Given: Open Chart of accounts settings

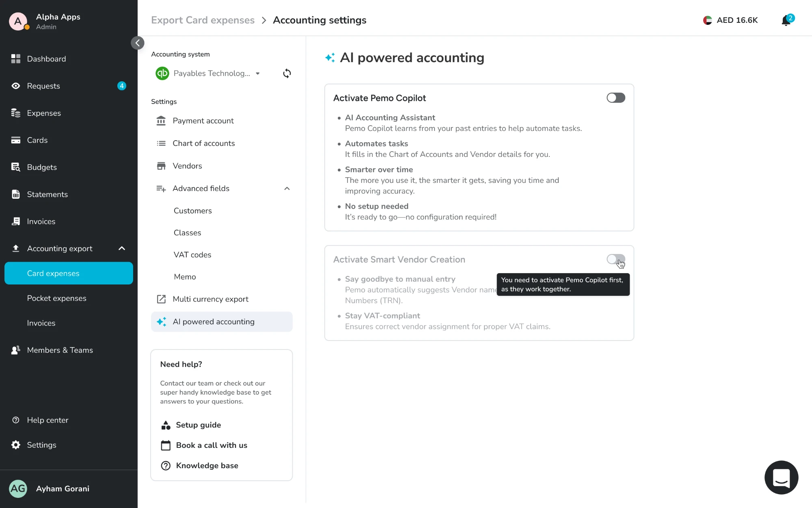Looking at the screenshot, I should tap(222, 143).
